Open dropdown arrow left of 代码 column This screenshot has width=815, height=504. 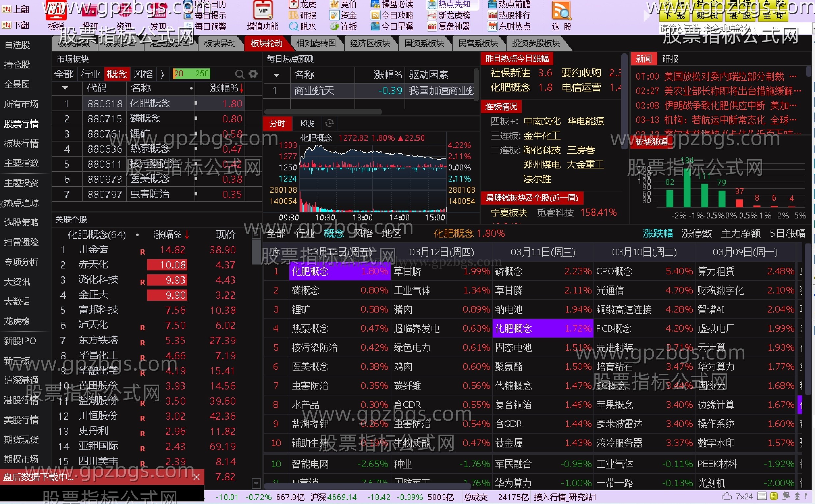coord(65,88)
